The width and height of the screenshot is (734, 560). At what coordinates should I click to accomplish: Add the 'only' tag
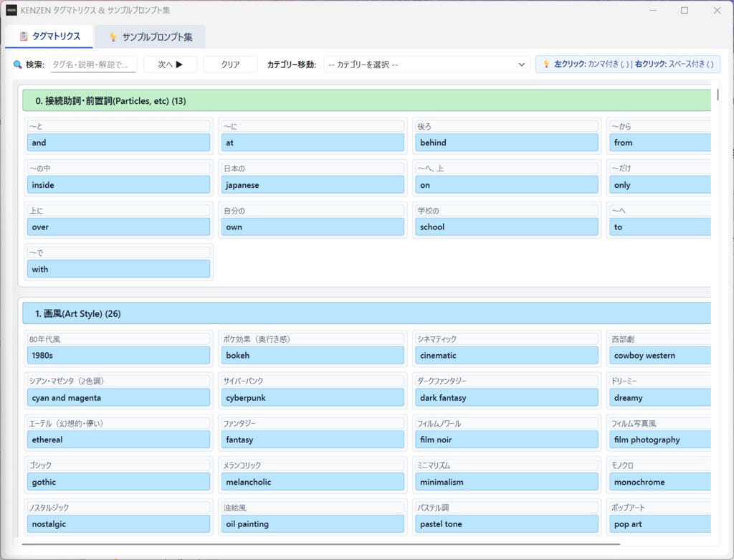[x=660, y=184]
